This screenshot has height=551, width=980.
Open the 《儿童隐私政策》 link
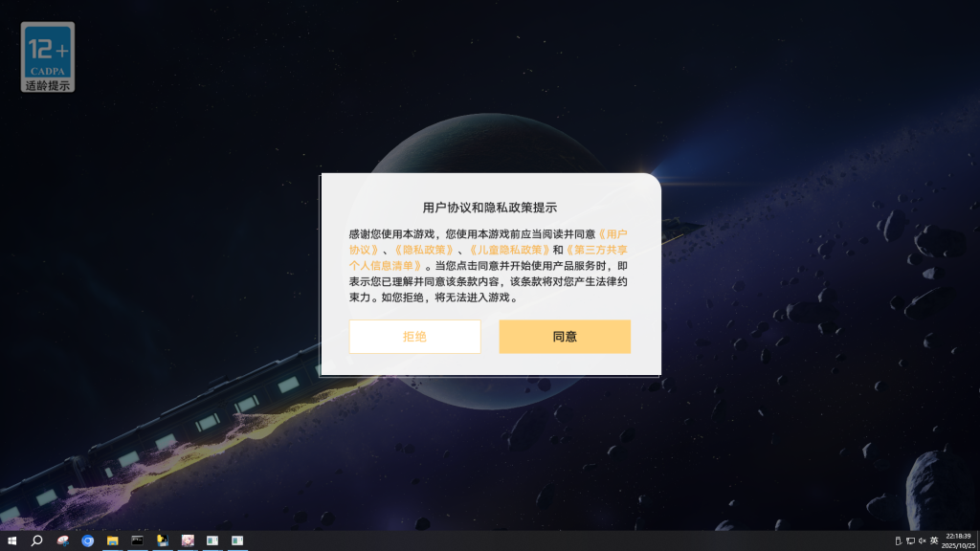[512, 249]
